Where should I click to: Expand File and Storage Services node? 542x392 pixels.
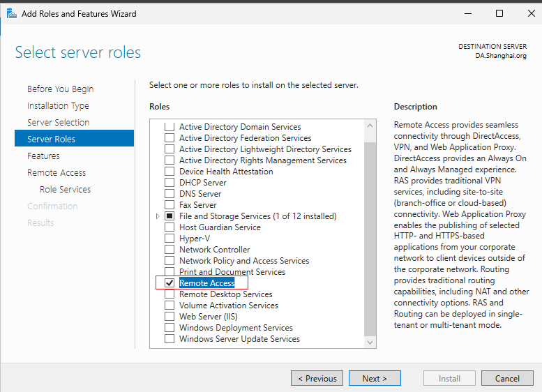pyautogui.click(x=158, y=216)
